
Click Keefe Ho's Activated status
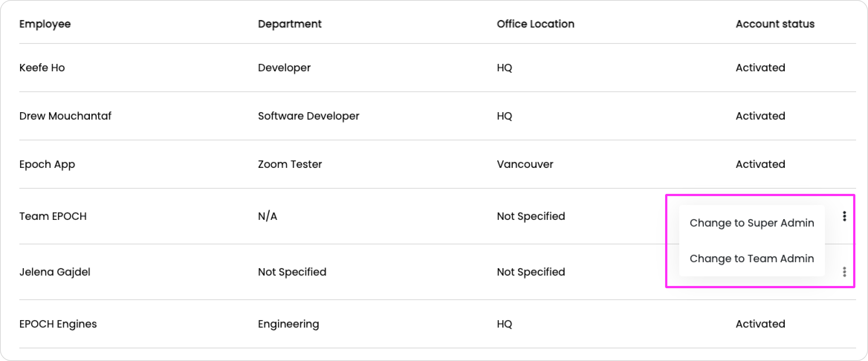pos(760,68)
